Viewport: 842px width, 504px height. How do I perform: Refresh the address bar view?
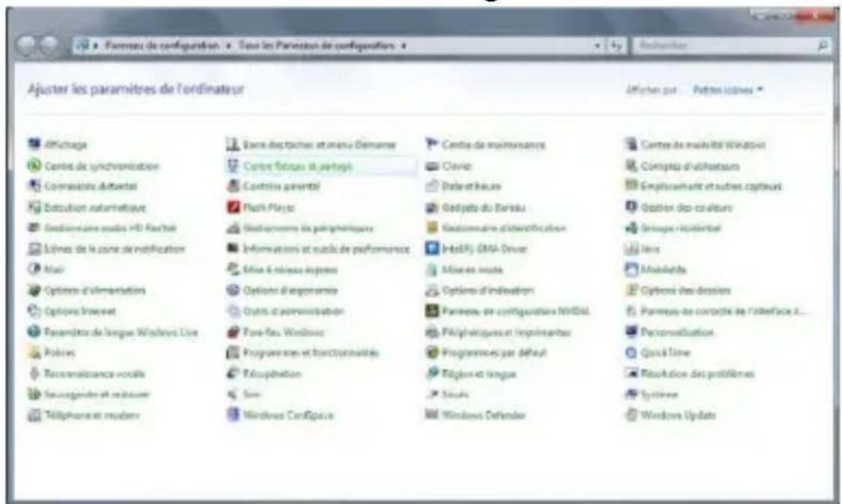pyautogui.click(x=616, y=46)
